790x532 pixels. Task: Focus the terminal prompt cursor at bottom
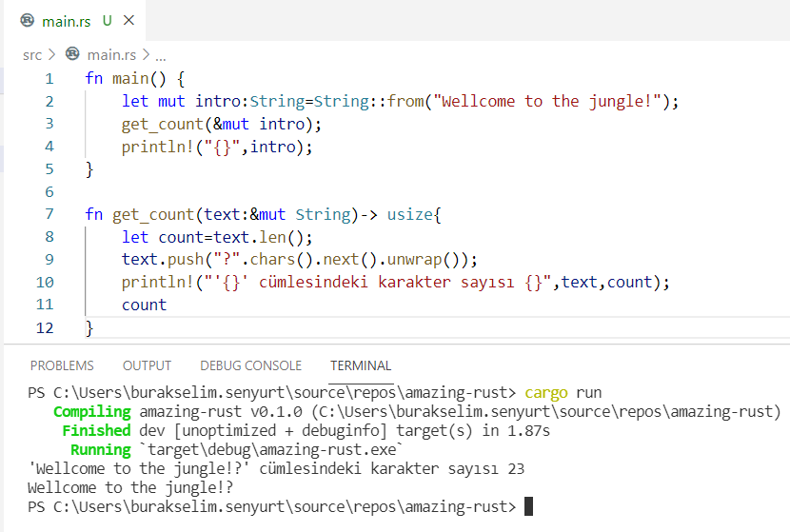coord(528,506)
